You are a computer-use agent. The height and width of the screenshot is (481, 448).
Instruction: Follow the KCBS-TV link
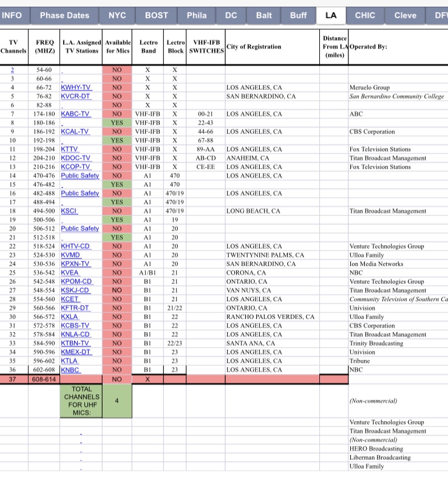(x=75, y=326)
